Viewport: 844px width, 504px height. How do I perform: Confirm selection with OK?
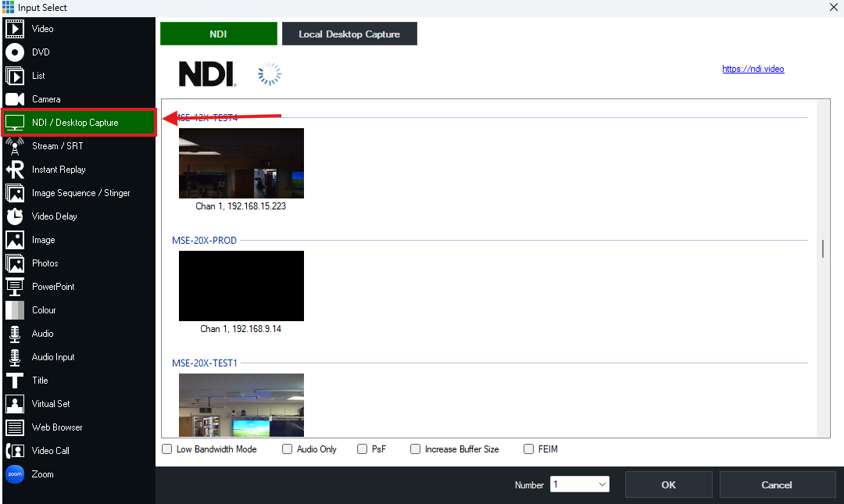[x=668, y=484]
